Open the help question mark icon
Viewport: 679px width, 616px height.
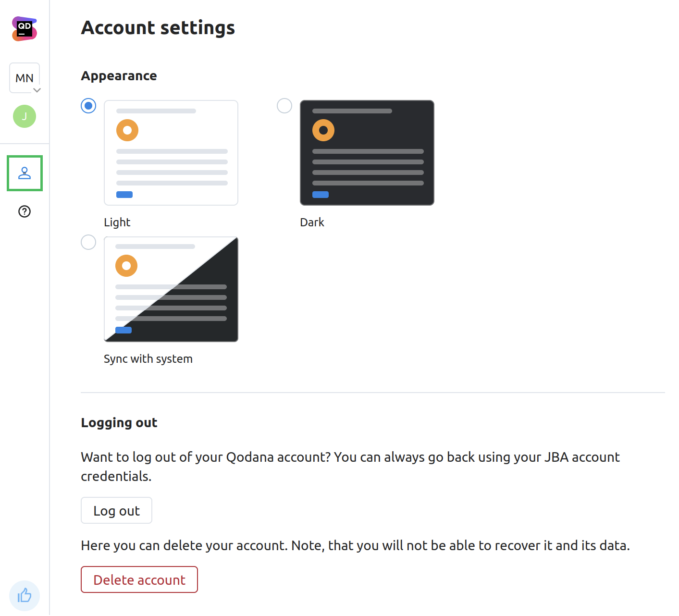pos(25,212)
